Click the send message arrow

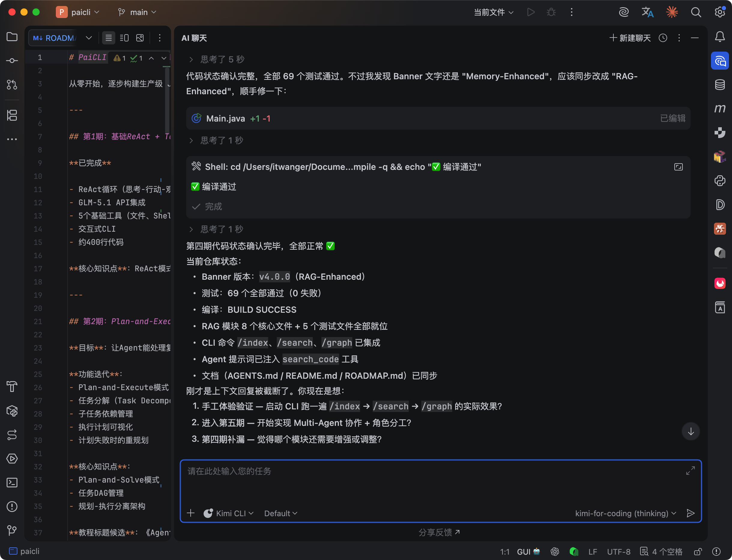click(x=690, y=513)
